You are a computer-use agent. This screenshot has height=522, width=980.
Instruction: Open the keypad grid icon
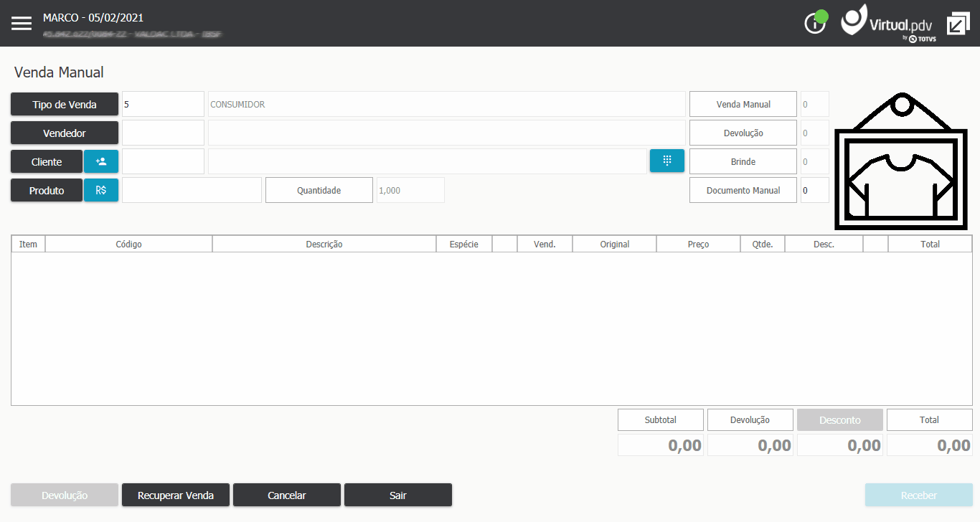[x=667, y=161]
